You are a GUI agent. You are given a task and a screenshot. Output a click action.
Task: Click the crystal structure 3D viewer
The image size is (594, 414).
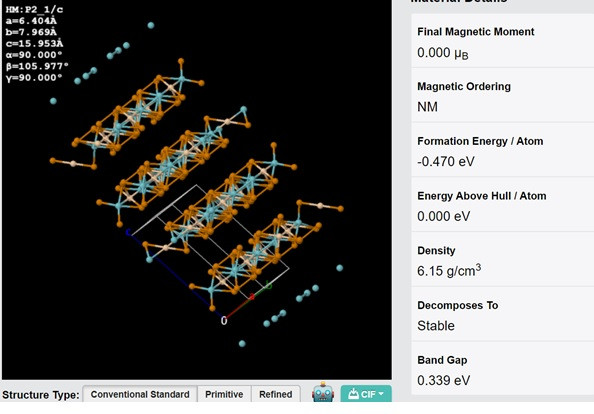pos(197,189)
